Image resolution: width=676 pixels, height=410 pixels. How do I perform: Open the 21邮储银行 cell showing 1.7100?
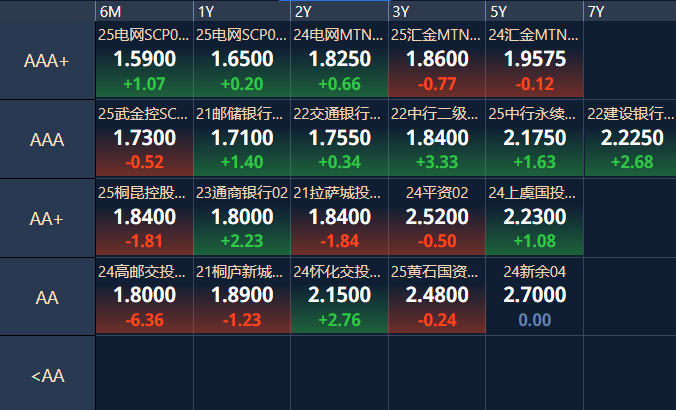click(x=242, y=138)
